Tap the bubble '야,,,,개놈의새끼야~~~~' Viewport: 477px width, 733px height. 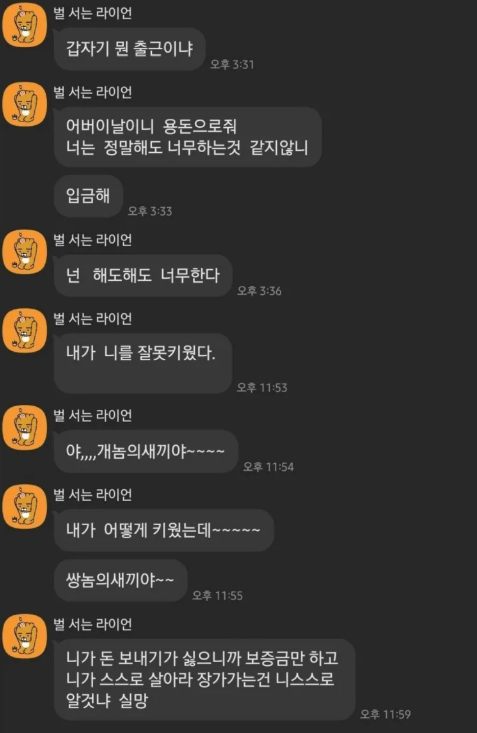pyautogui.click(x=146, y=452)
